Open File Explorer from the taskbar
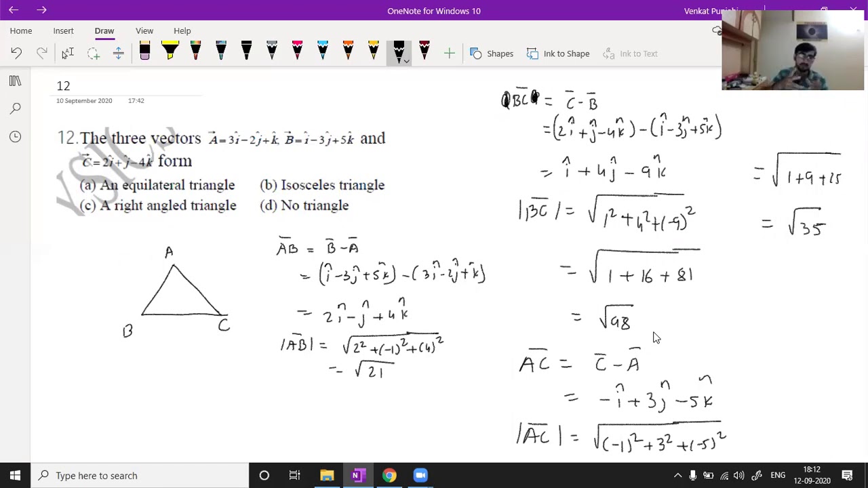The width and height of the screenshot is (868, 488). click(x=327, y=475)
